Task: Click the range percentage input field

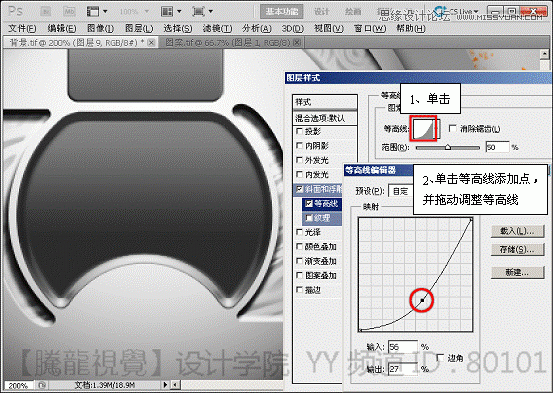Action: [x=497, y=147]
